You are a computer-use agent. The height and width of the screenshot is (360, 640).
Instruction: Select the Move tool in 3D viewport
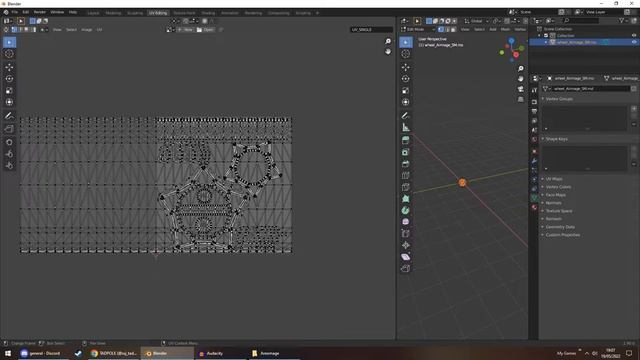[406, 67]
